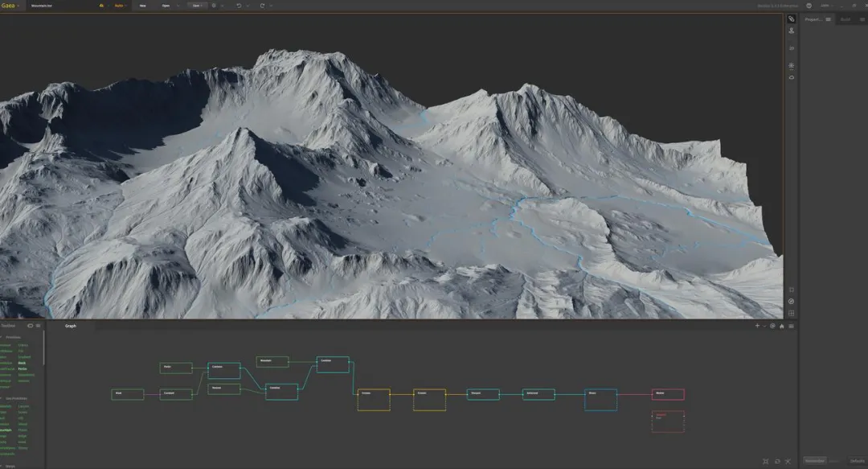Collapse the Primitives section in Toolbox
This screenshot has width=868, height=469.
click(2, 337)
